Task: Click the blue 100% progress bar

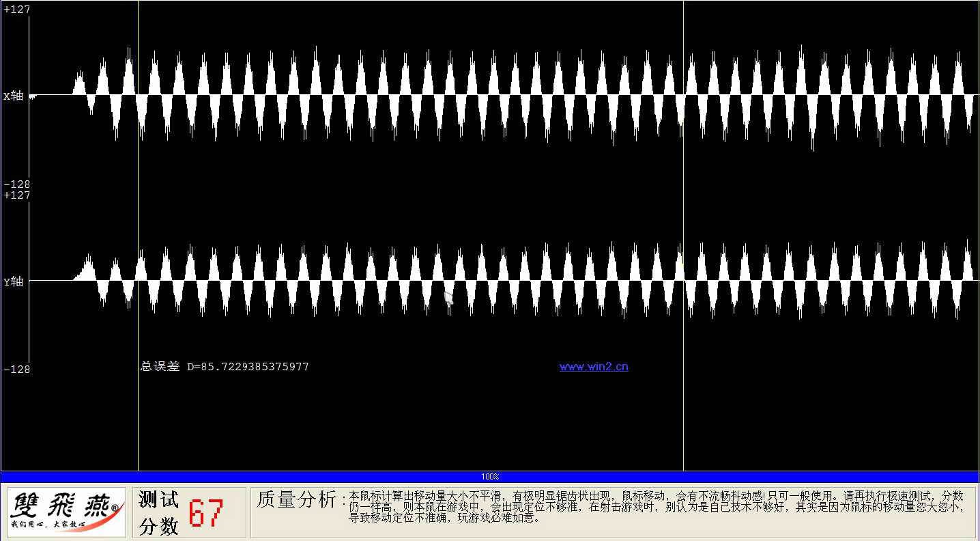Action: tap(273, 477)
